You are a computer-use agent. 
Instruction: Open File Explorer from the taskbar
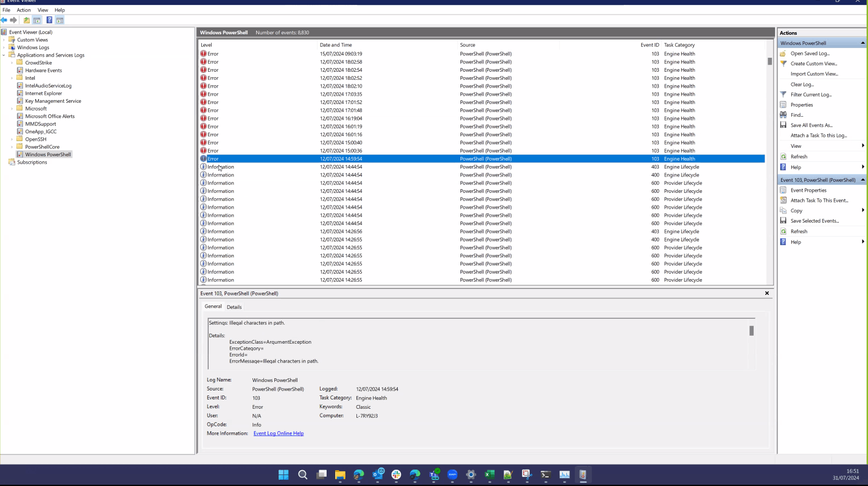(x=340, y=474)
